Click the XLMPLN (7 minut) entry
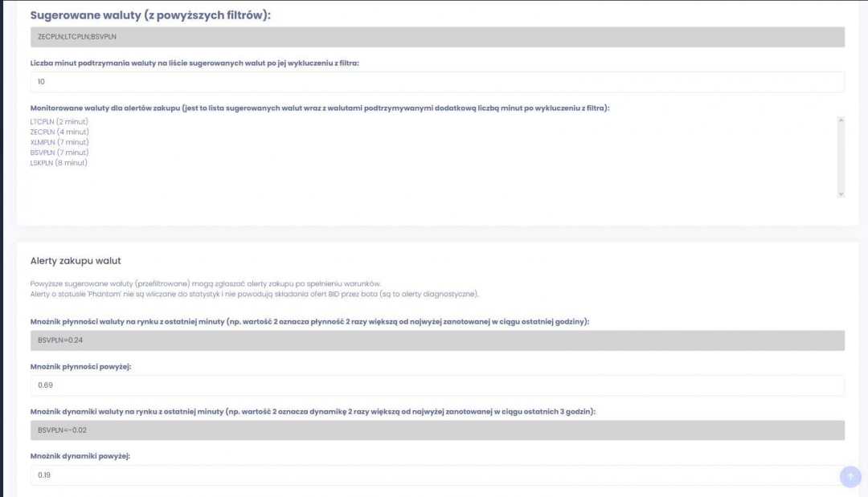 [59, 142]
